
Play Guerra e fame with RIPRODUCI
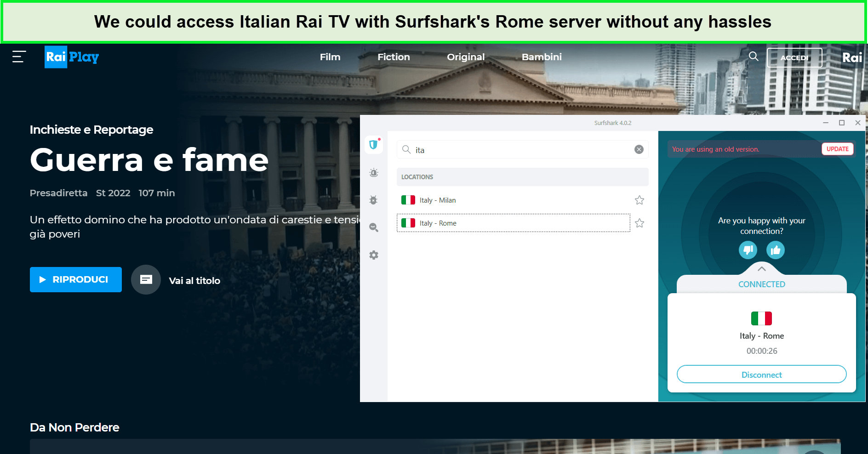76,279
